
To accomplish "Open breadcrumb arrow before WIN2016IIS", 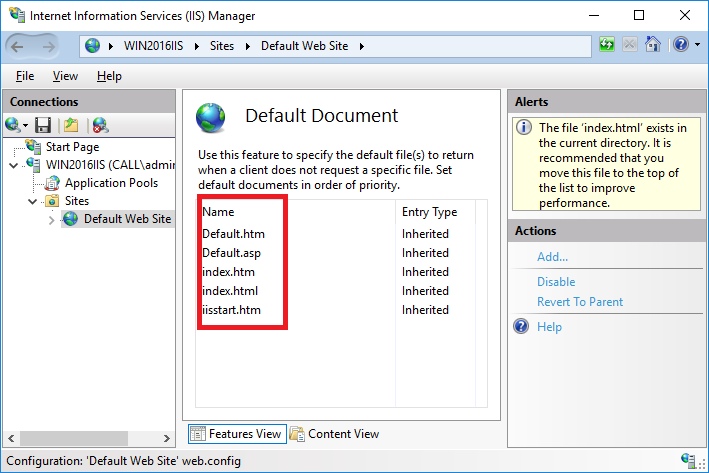I will click(x=111, y=47).
